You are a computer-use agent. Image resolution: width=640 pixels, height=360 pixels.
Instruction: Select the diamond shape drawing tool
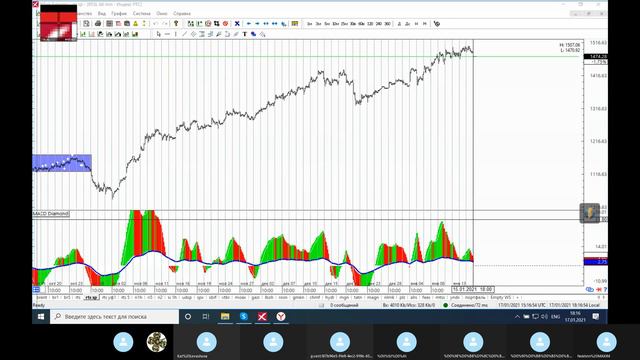click(x=193, y=34)
